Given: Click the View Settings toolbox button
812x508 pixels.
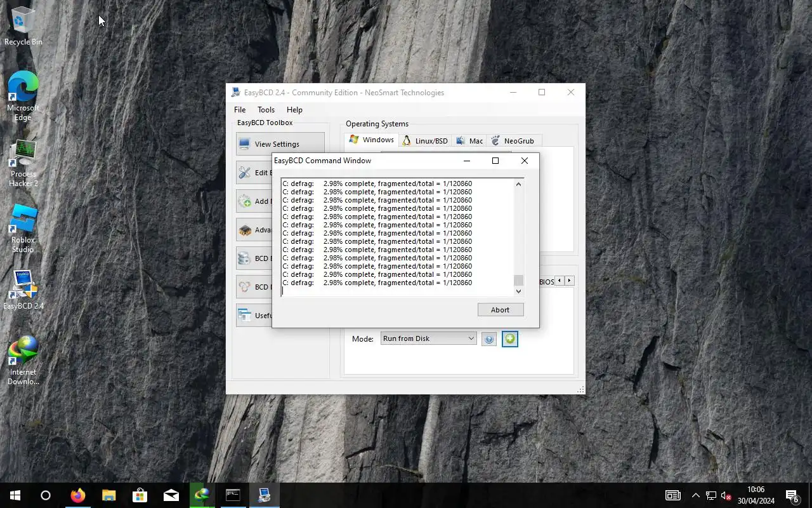Looking at the screenshot, I should [280, 144].
